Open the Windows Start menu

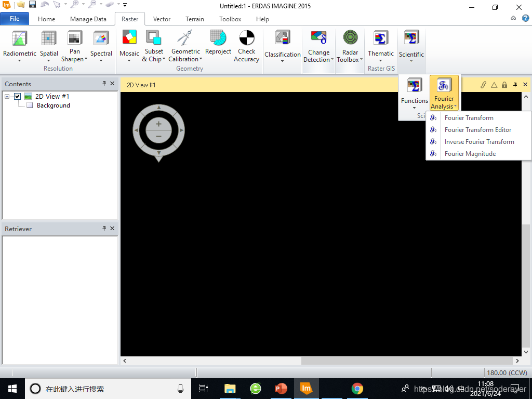pyautogui.click(x=12, y=389)
